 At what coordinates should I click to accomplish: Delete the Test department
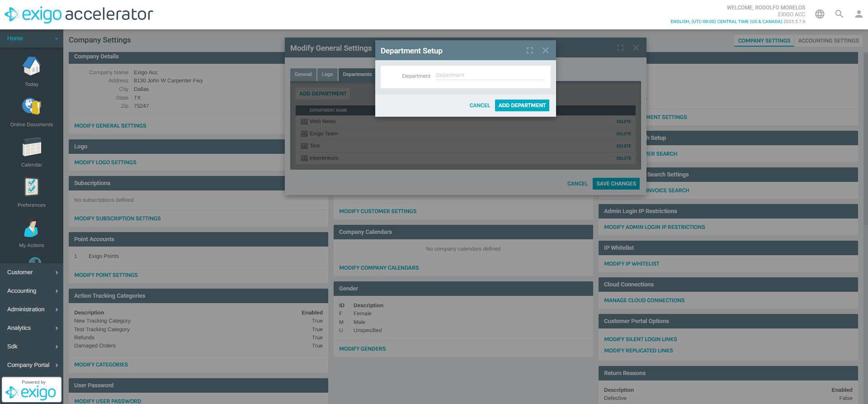(623, 146)
